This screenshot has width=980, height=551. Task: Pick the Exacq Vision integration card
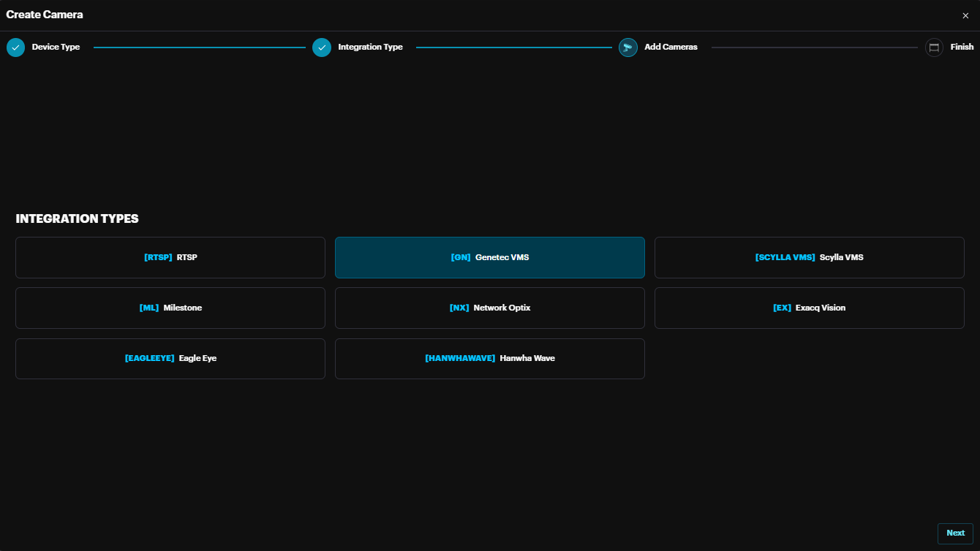pos(809,308)
